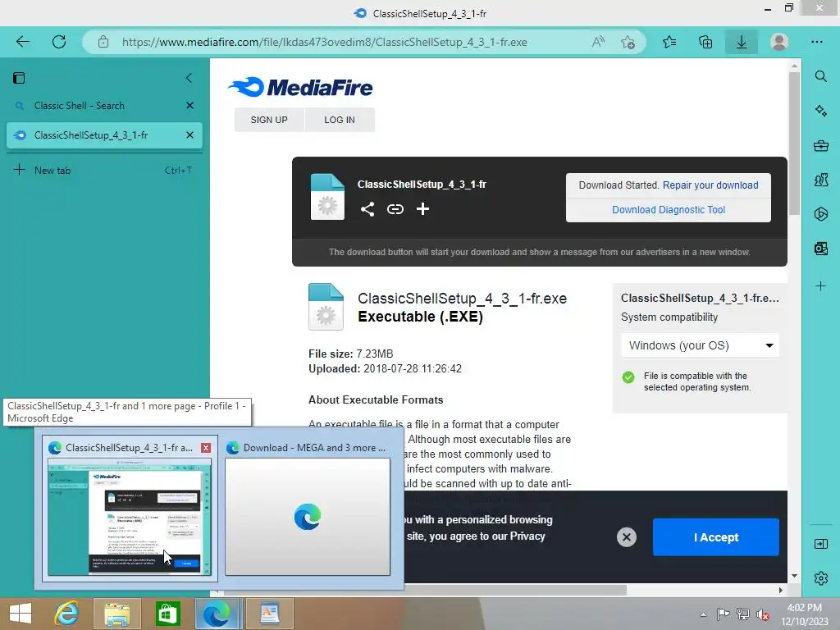Click the muted volume tray icon

pos(762,614)
